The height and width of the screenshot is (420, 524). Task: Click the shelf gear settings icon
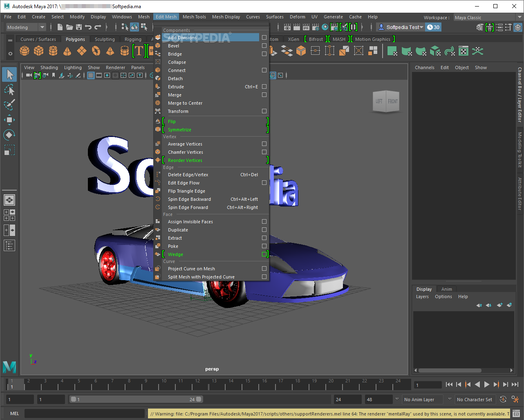10,54
